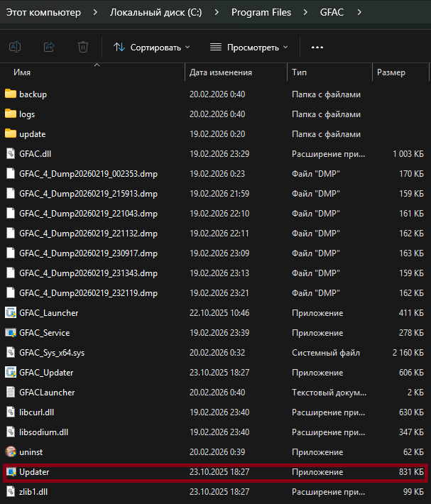Click the Rename icon in toolbar
The width and height of the screenshot is (431, 504).
coord(14,47)
